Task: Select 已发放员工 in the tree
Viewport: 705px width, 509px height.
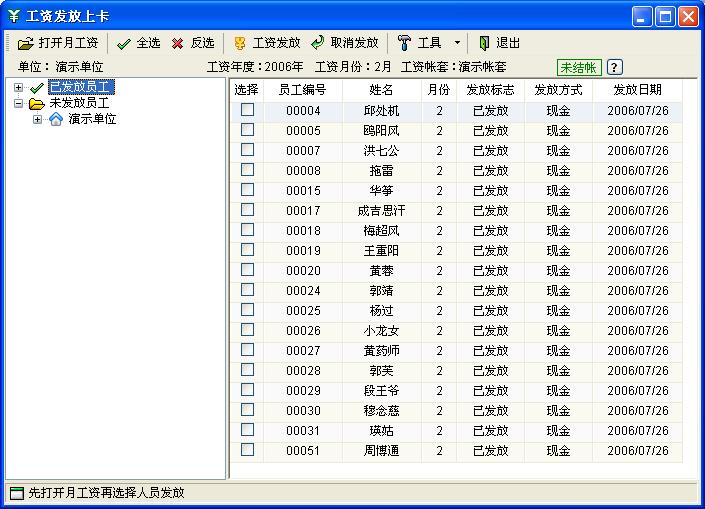Action: (81, 87)
